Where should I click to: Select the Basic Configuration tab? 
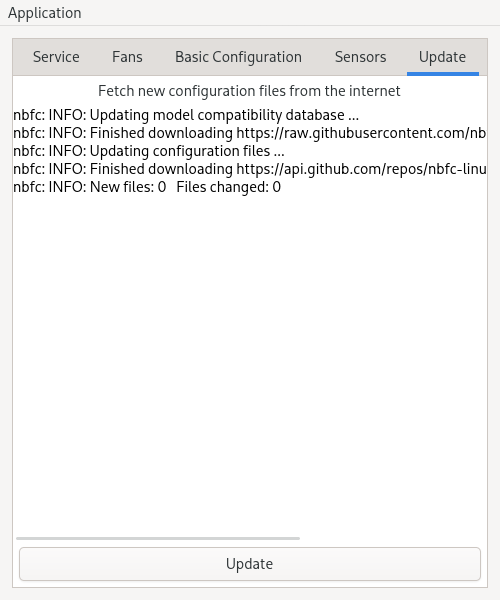click(238, 57)
